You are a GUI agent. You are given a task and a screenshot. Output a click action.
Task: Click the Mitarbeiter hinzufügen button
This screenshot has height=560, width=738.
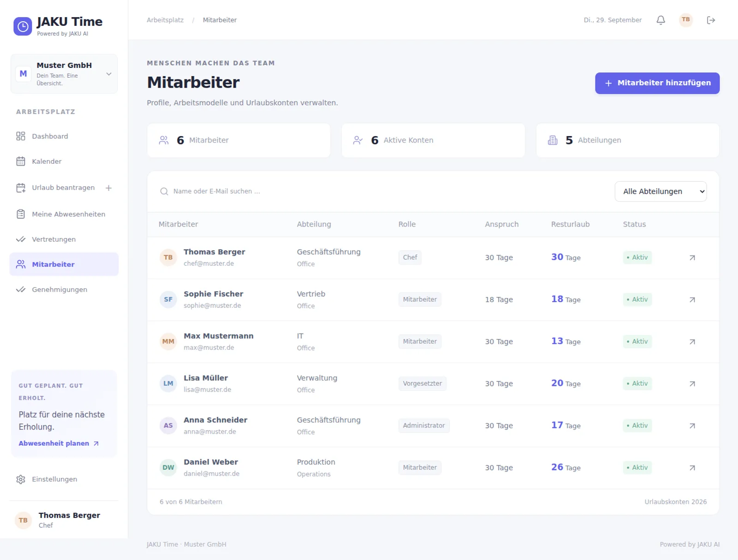tap(657, 83)
